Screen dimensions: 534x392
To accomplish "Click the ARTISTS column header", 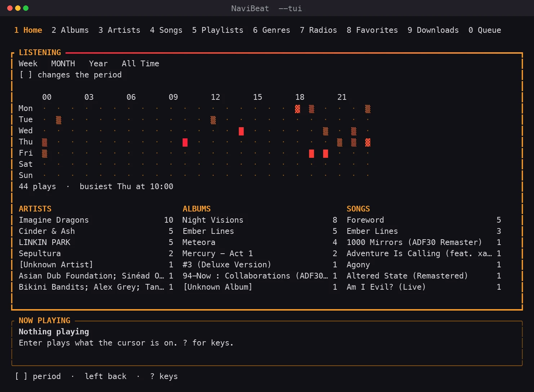I will click(35, 209).
